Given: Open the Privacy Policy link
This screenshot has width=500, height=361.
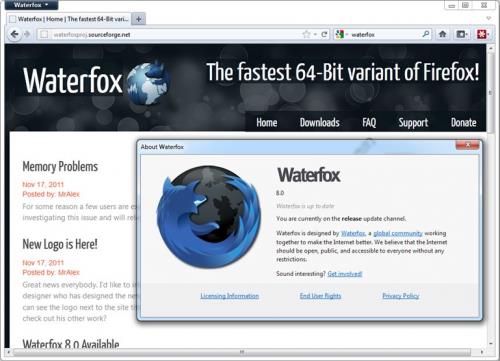Looking at the screenshot, I should click(x=400, y=296).
